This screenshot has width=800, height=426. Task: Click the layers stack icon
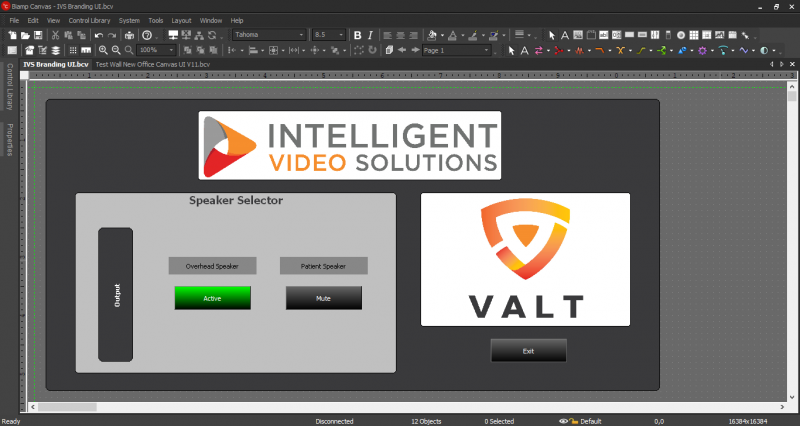click(56, 50)
